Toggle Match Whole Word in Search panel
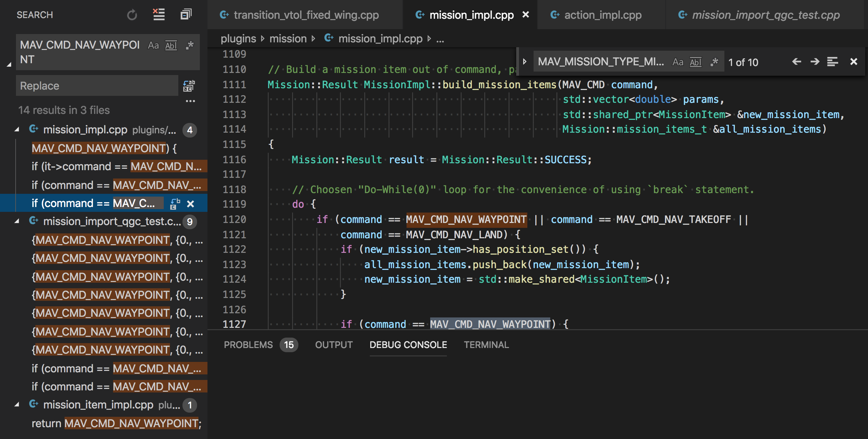Image resolution: width=868 pixels, height=439 pixels. (x=171, y=45)
